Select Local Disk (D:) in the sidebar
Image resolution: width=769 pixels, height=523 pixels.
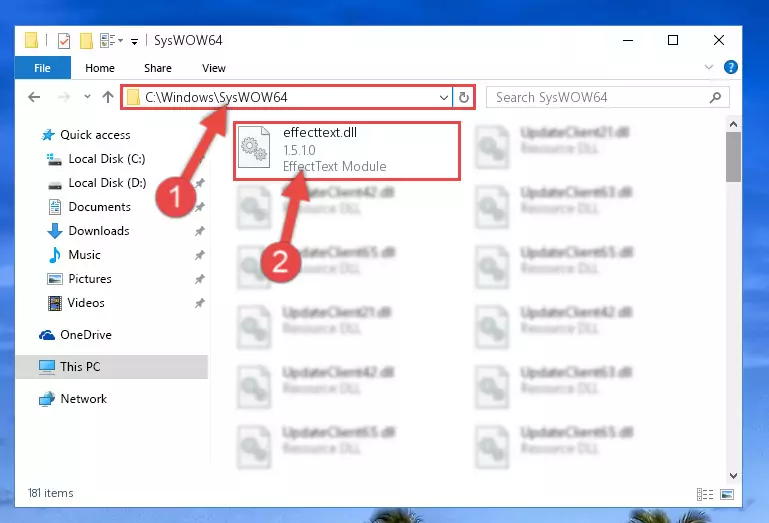pyautogui.click(x=107, y=183)
